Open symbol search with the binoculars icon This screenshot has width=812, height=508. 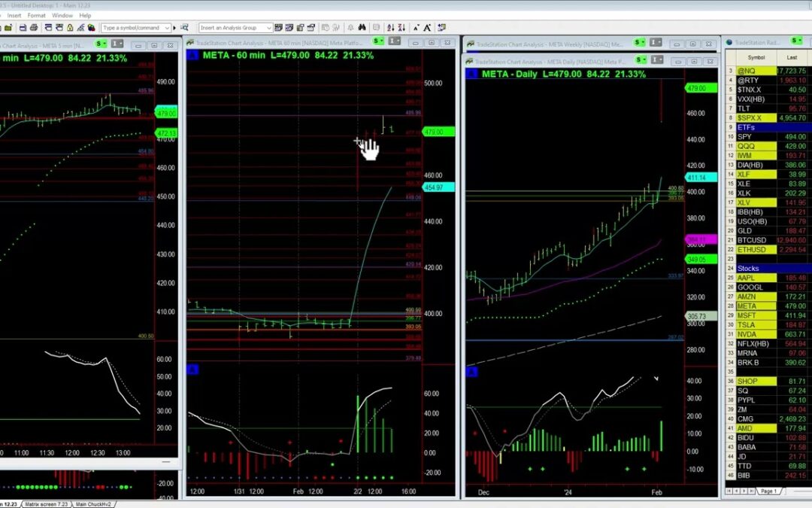[362, 28]
